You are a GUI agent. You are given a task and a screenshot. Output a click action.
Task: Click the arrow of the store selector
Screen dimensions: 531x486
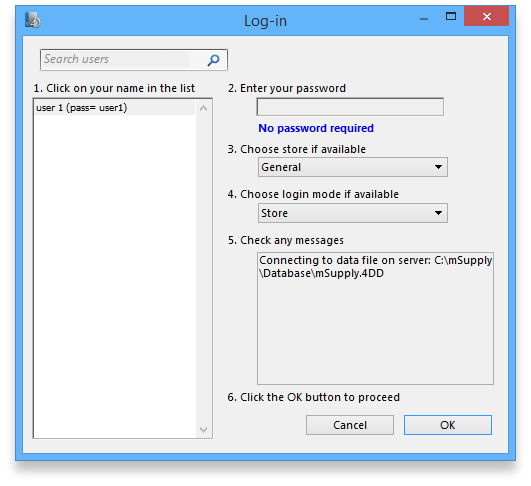pos(439,167)
